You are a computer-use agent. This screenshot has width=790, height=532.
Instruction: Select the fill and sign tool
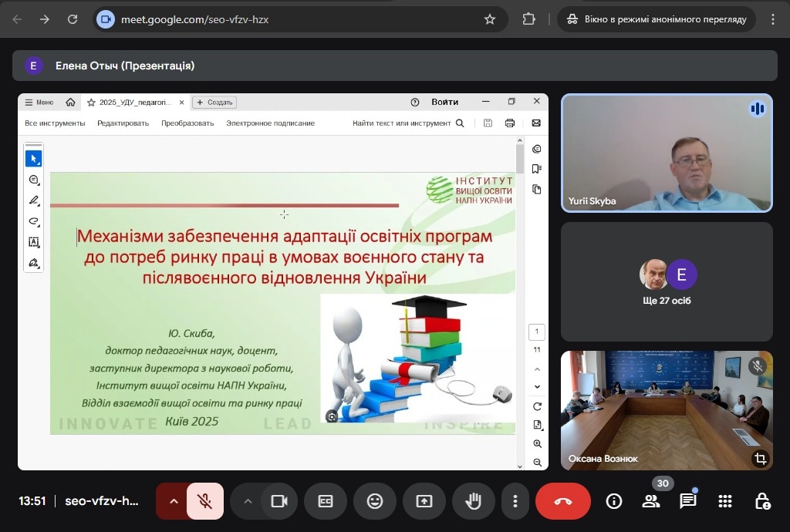point(34,263)
